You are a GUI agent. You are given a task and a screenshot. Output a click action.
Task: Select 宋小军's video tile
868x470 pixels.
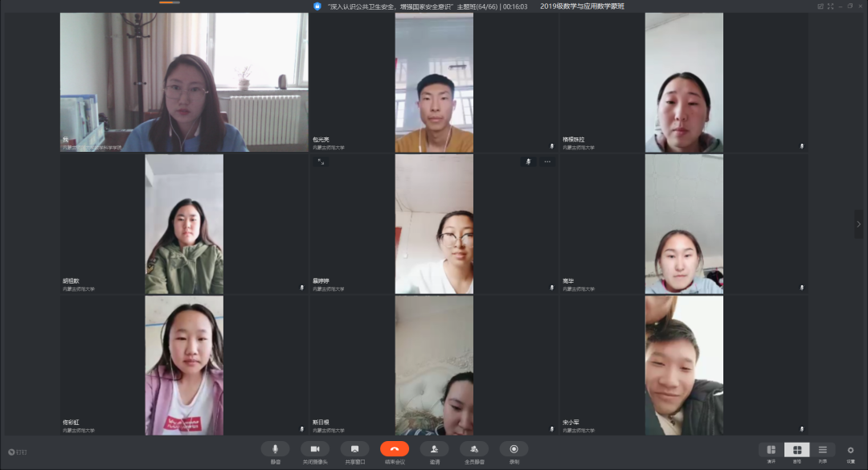683,366
